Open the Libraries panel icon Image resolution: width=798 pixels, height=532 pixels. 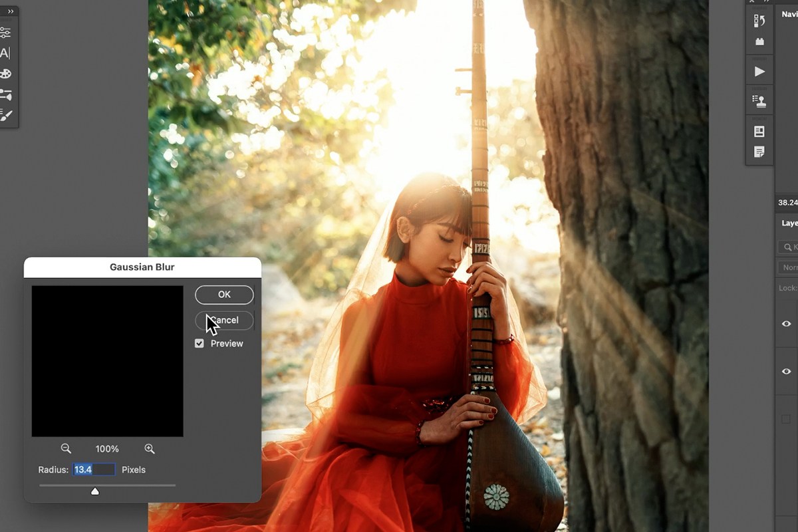pyautogui.click(x=759, y=132)
